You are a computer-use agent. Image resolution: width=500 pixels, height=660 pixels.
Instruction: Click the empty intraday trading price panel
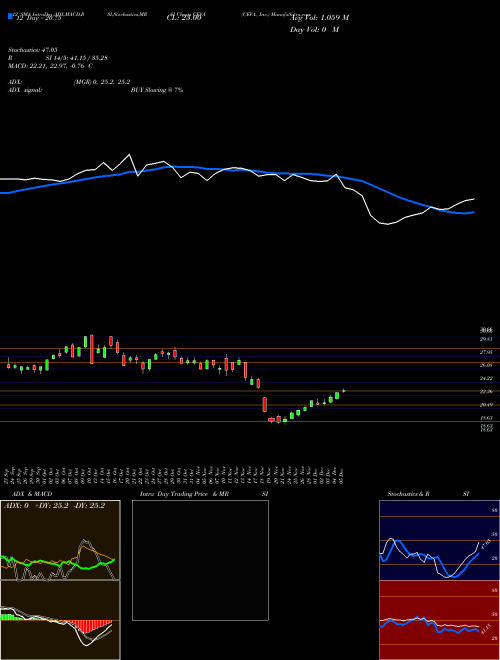pos(200,560)
